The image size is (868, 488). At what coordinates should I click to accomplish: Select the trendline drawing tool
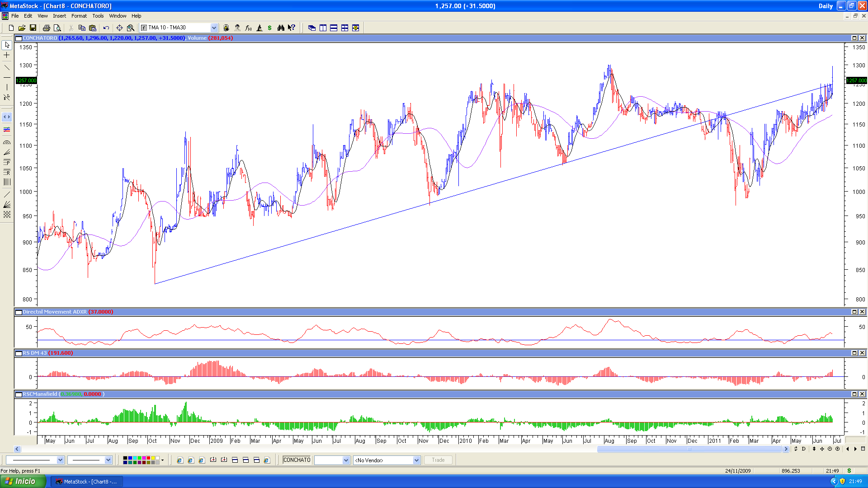pyautogui.click(x=7, y=68)
